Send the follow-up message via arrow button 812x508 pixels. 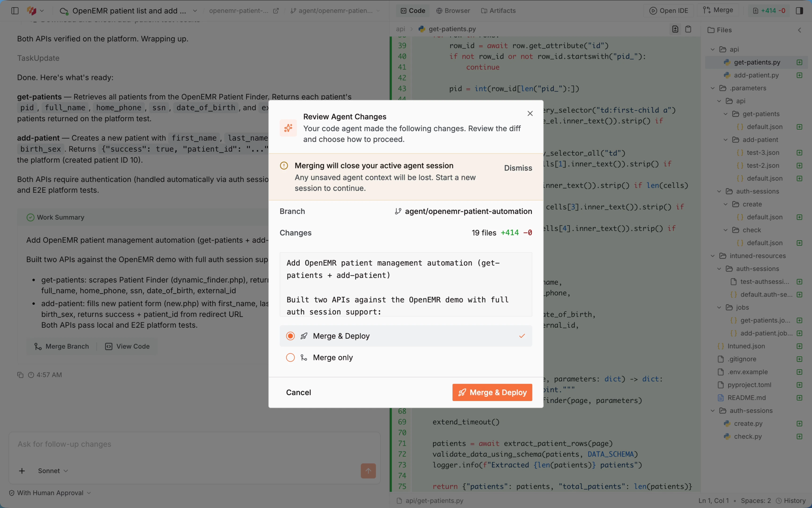(x=368, y=471)
